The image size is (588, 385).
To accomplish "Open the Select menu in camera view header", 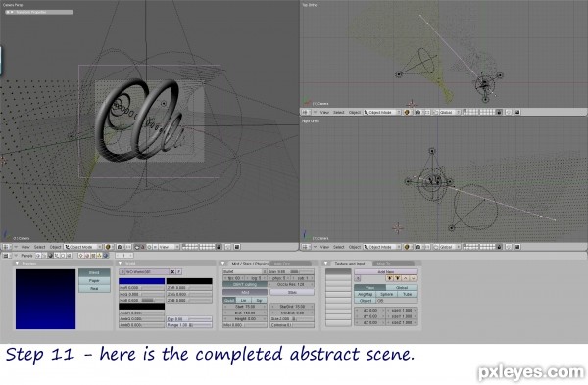I will [40, 247].
